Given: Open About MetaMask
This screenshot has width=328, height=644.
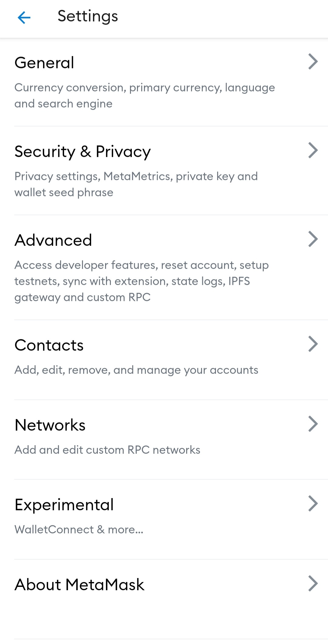Looking at the screenshot, I should [80, 584].
